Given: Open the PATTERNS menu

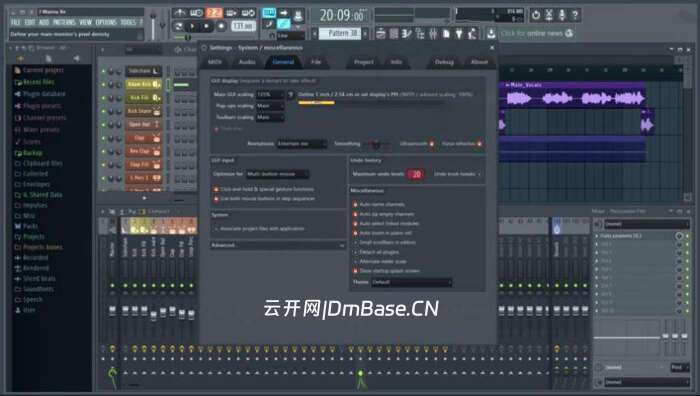Looking at the screenshot, I should [x=64, y=22].
